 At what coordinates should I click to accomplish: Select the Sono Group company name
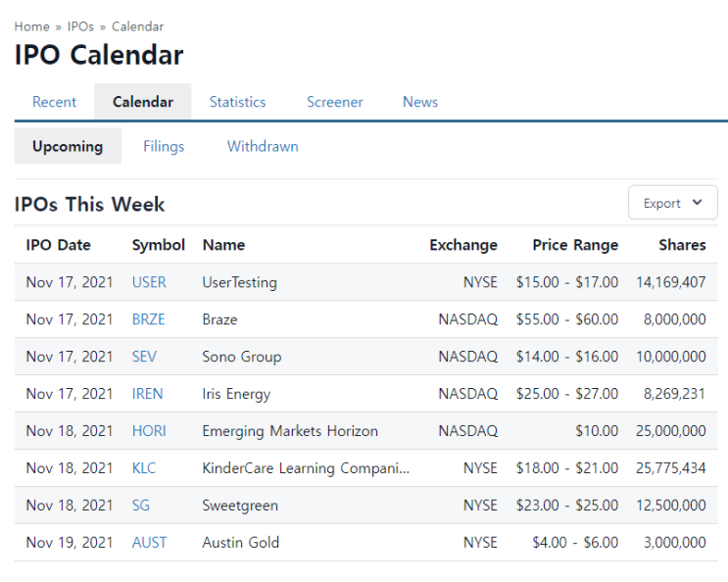click(x=242, y=357)
